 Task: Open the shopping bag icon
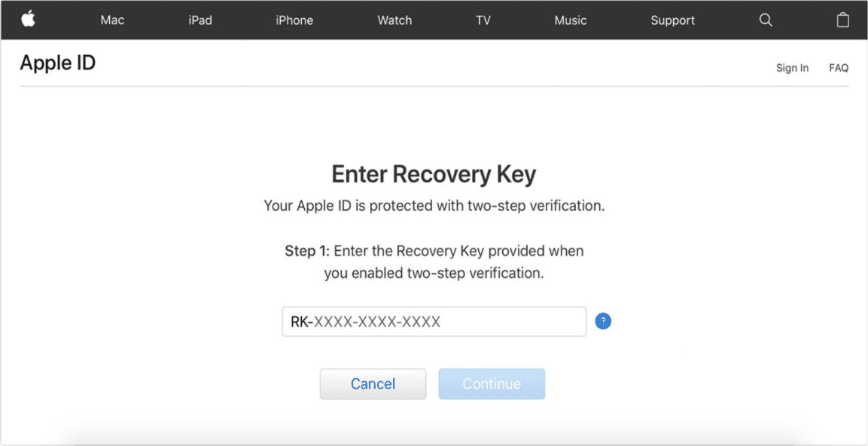tap(842, 20)
